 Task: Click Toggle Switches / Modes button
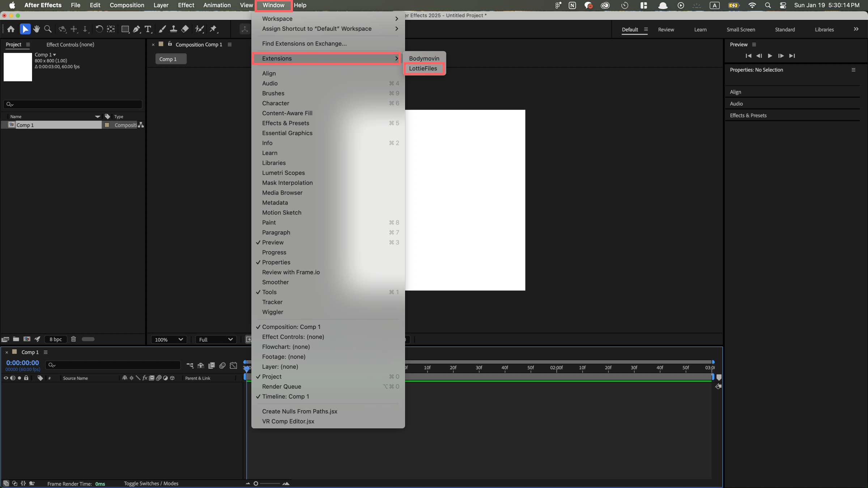click(x=151, y=484)
